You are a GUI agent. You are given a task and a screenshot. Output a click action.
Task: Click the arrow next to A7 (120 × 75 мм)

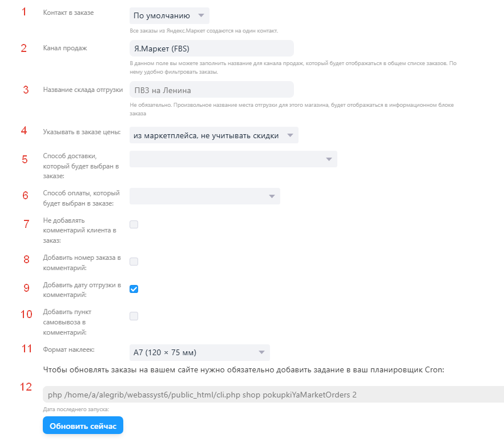pos(261,352)
